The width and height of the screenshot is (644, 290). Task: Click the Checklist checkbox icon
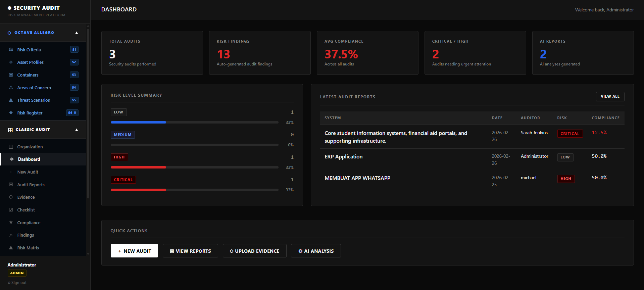point(11,210)
